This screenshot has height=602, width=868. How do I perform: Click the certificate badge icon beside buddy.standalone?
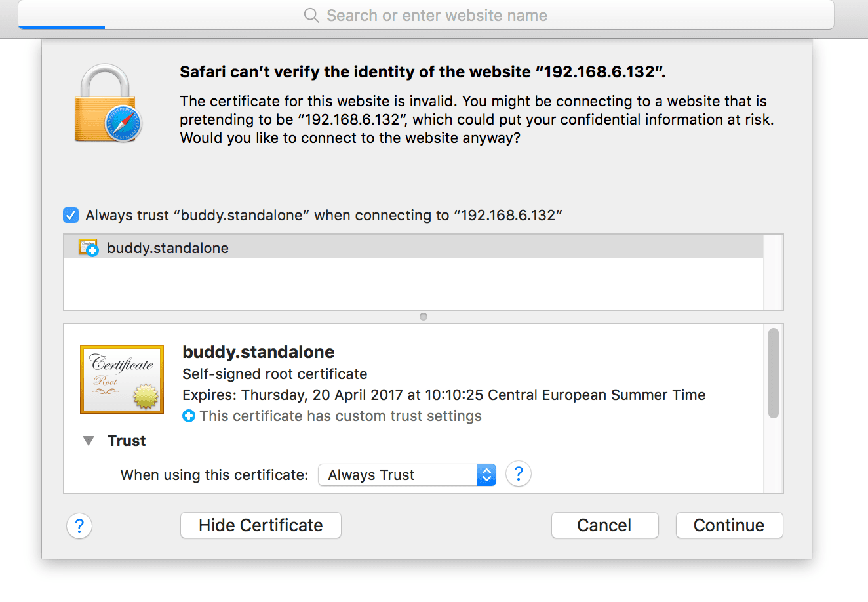88,247
